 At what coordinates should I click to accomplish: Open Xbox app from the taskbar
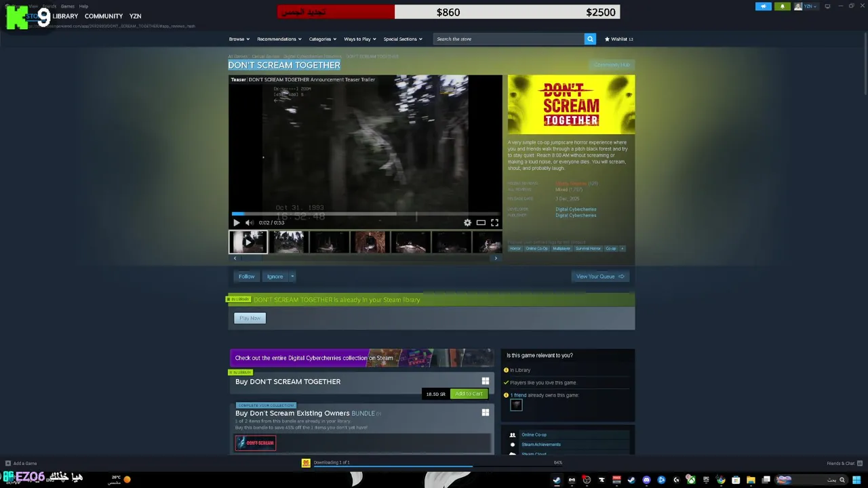(691, 480)
